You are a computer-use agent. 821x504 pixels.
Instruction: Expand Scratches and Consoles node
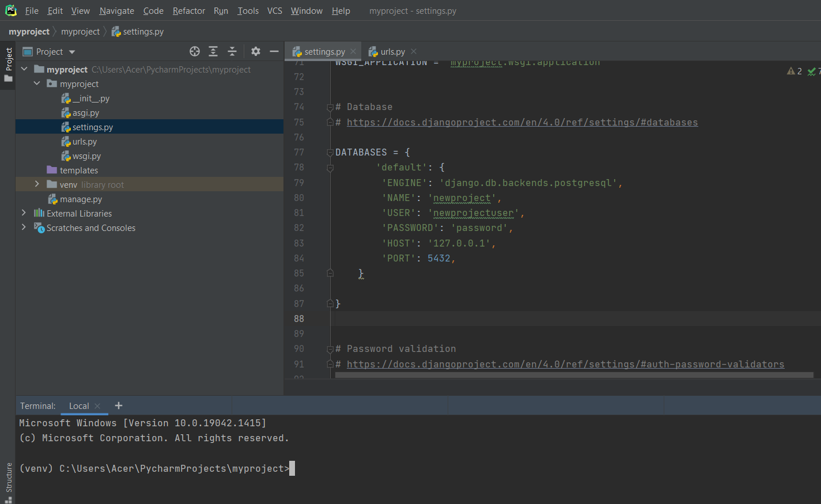24,228
